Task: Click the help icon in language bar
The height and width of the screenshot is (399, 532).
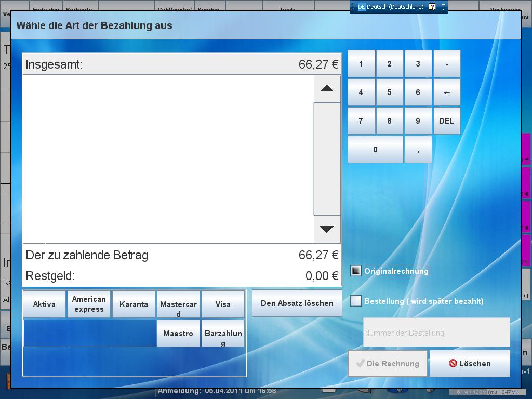Action: tap(432, 7)
